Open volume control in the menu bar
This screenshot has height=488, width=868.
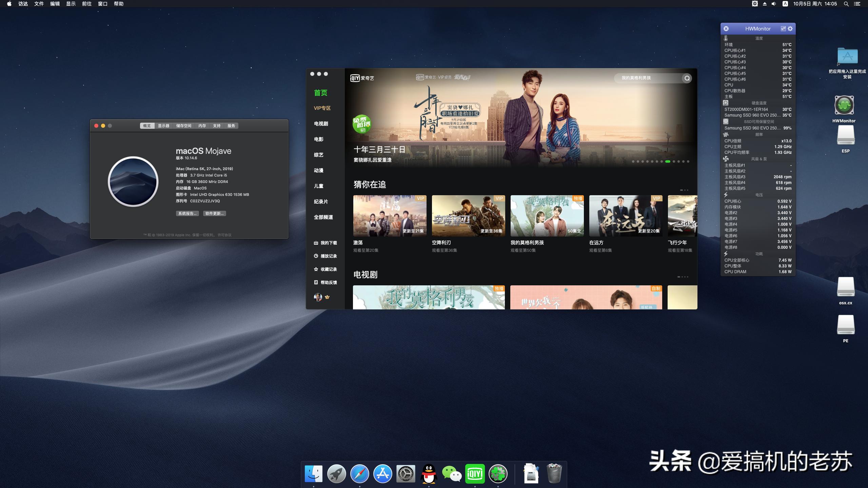[774, 4]
